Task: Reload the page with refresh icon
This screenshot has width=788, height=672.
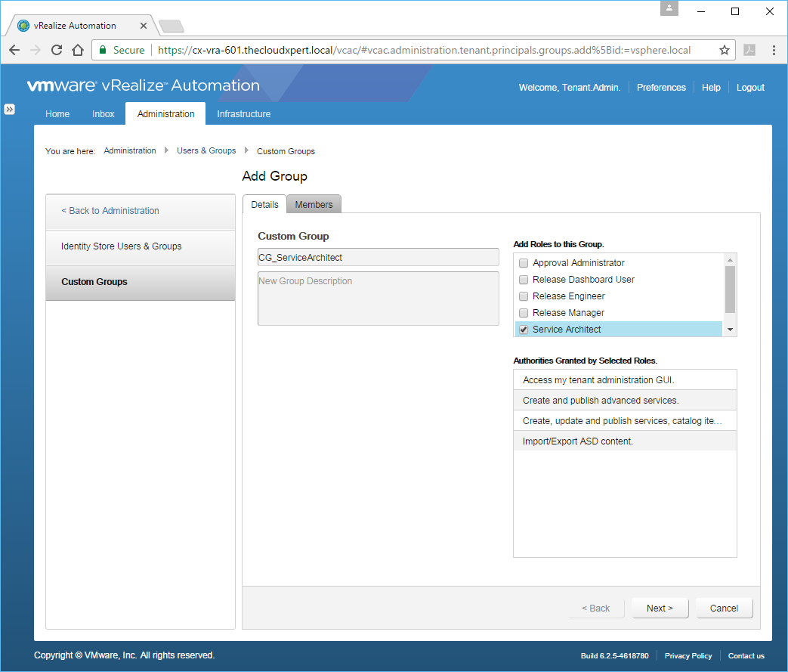Action: (56, 50)
